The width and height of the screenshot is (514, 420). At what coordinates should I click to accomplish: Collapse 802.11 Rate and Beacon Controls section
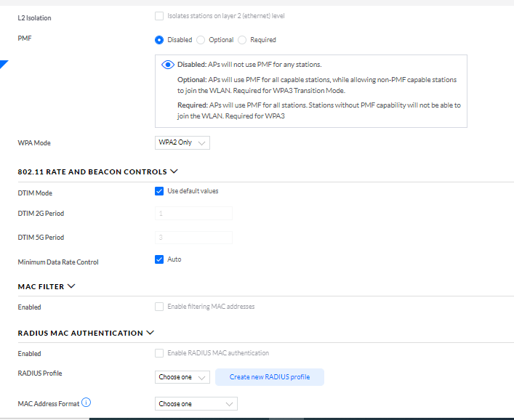point(173,172)
